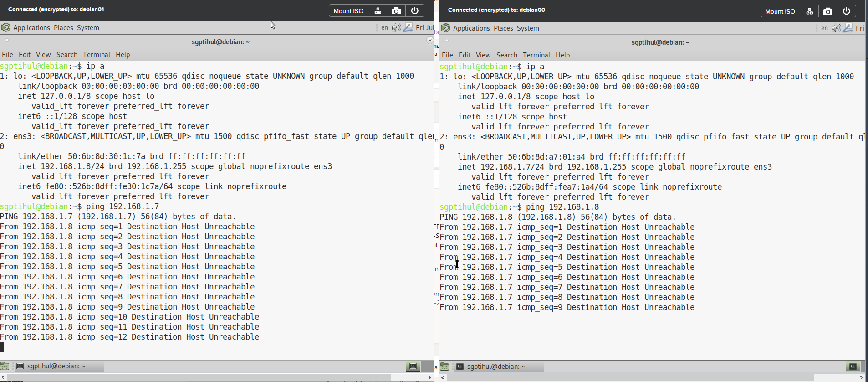868x382 pixels.
Task: Select sgptihul@debian task button on debian01 taskbar
Action: click(x=59, y=366)
